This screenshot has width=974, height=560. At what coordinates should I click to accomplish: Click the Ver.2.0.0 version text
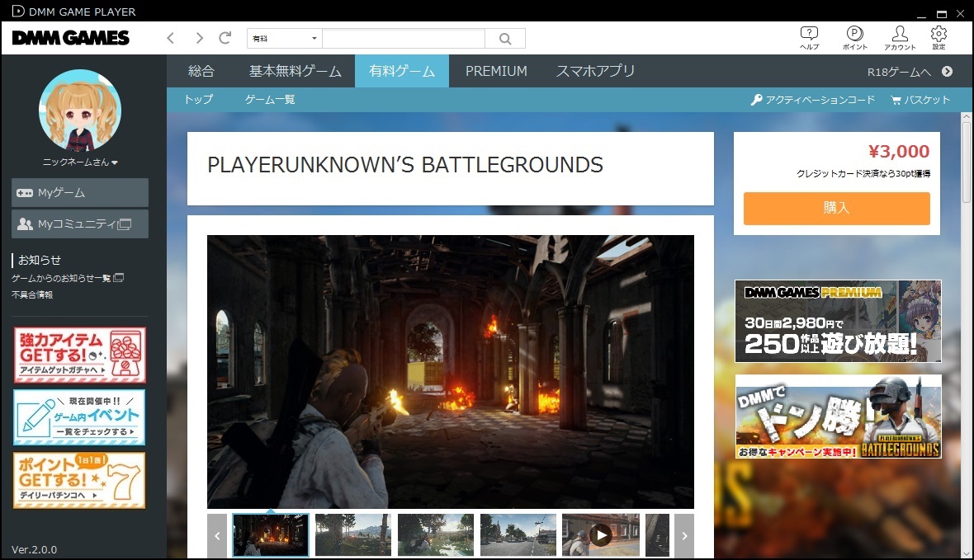click(34, 549)
